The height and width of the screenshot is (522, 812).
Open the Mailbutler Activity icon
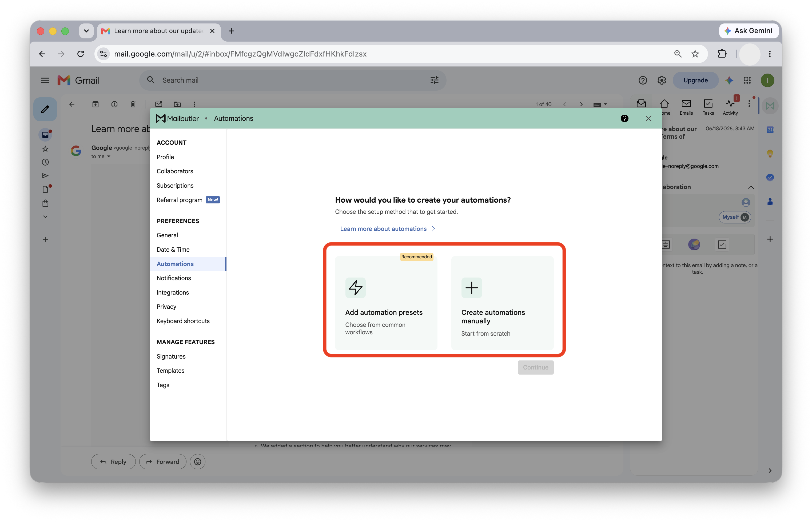tap(730, 107)
